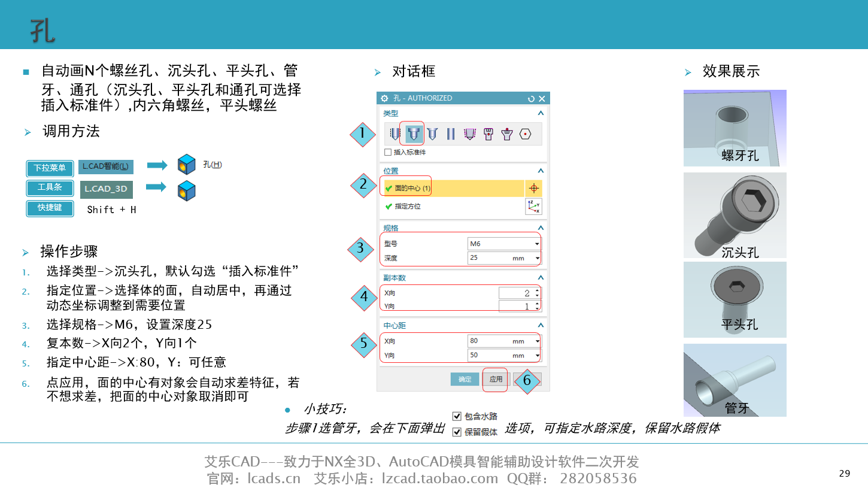Viewport: 868px width, 488px height.
Task: Close the 孔 - AUTHORIZED dialog
Action: tap(542, 98)
